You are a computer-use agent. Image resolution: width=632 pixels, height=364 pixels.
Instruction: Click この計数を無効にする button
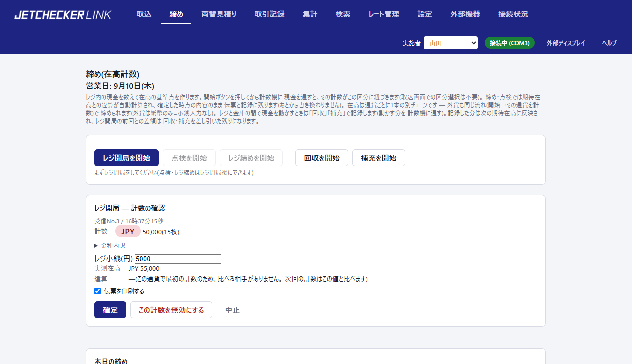coord(171,310)
